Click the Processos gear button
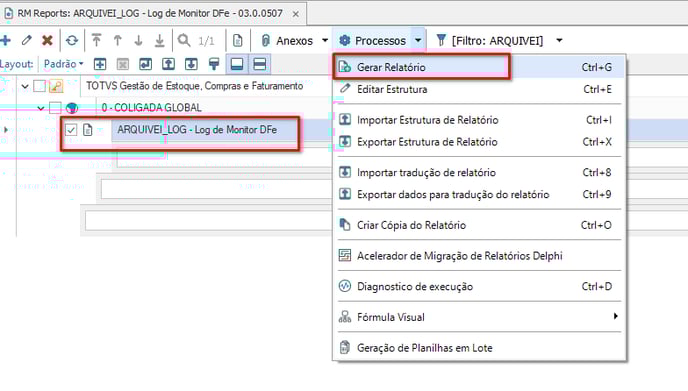Viewport: 688px width, 391px height. [373, 41]
